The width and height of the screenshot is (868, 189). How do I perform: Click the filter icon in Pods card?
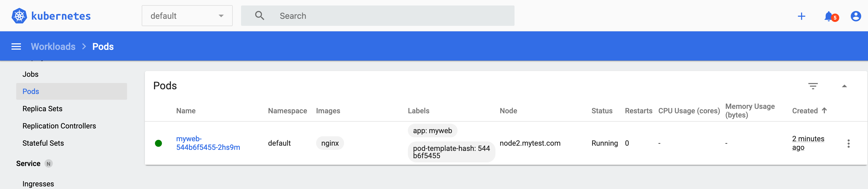click(x=813, y=86)
